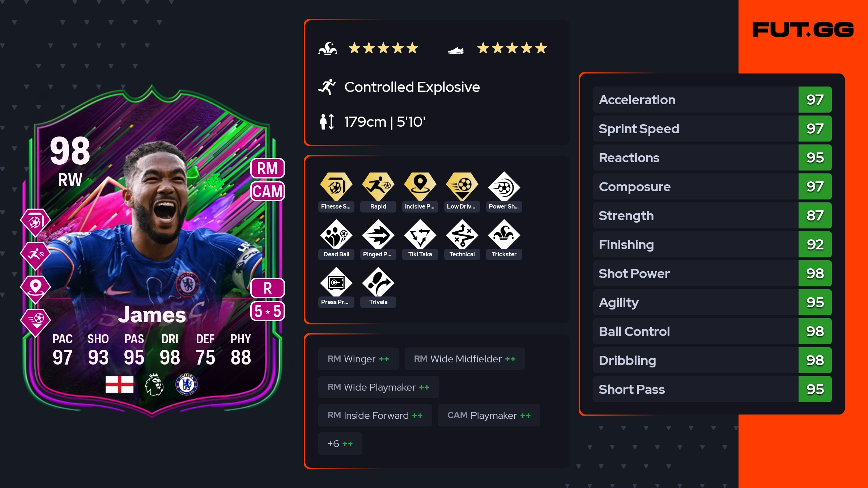Click the Finesse Shot playstyle icon
The width and height of the screenshot is (868, 488).
336,186
